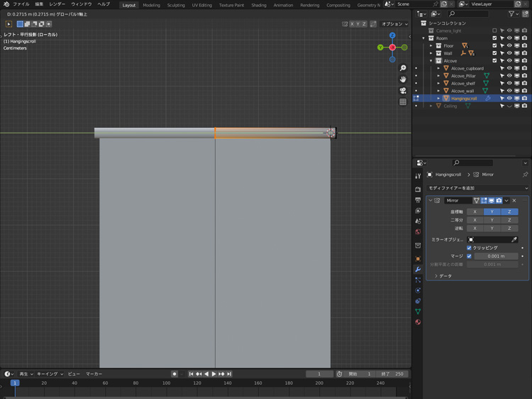The height and width of the screenshot is (399, 532).
Task: Open the レンダー menu
Action: pyautogui.click(x=57, y=4)
